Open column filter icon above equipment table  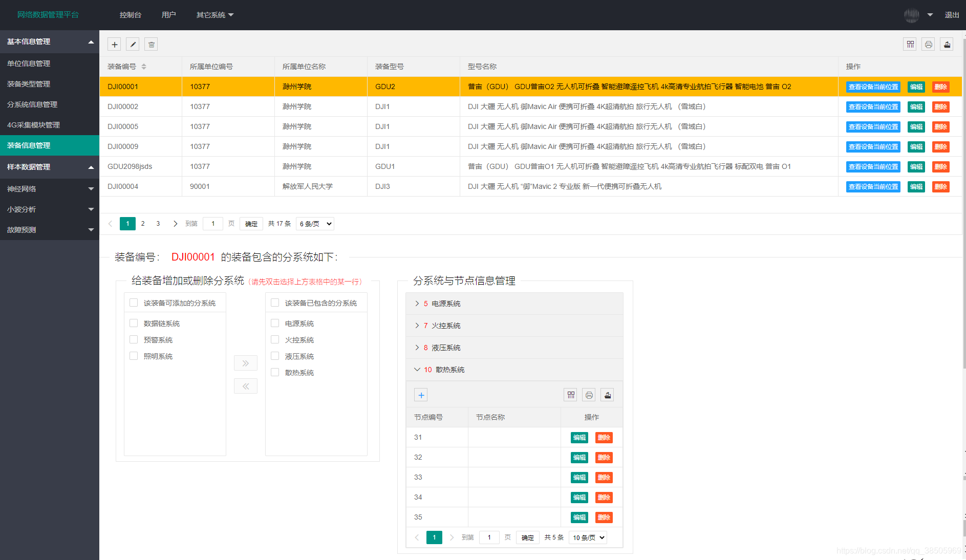910,45
